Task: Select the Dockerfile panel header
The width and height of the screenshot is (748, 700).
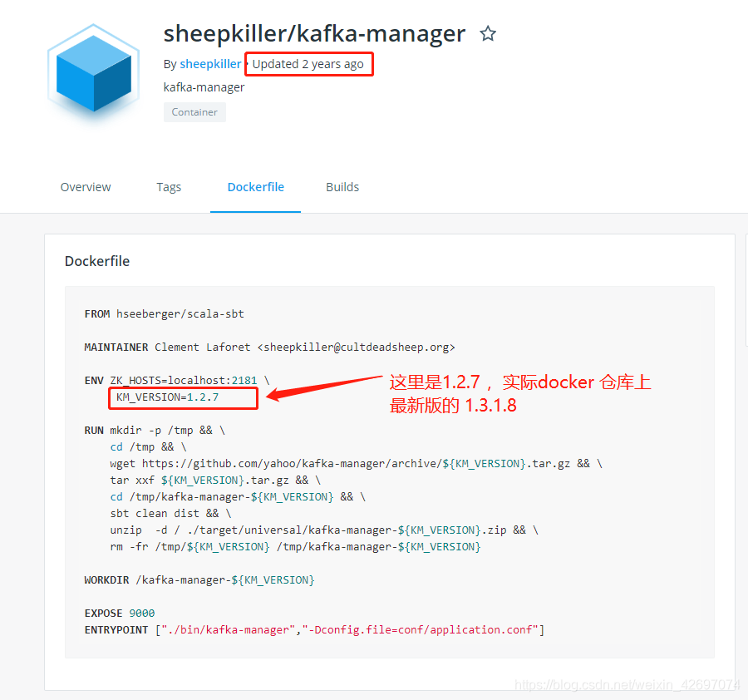Action: click(97, 261)
